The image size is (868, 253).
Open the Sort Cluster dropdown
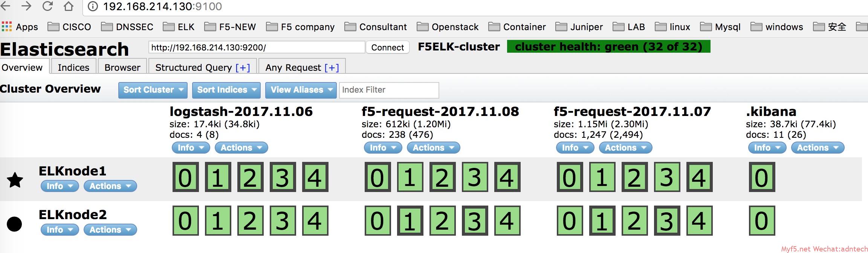click(153, 90)
